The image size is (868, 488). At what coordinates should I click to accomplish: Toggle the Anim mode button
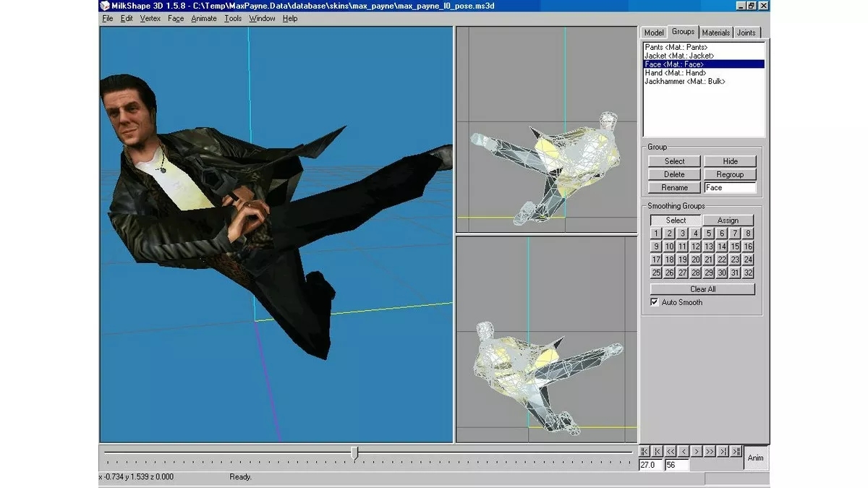click(x=755, y=458)
